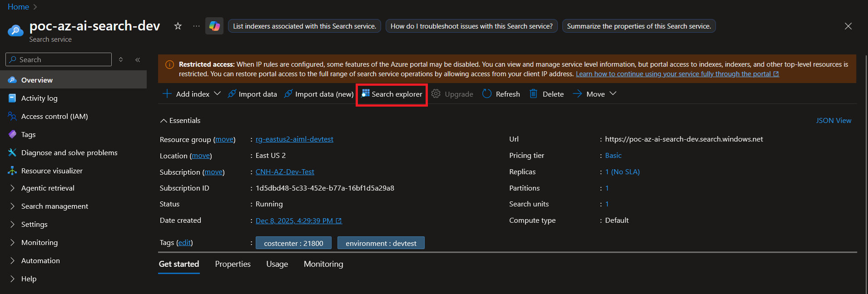
Task: Select the costcenter : 21800 tag
Action: [293, 243]
